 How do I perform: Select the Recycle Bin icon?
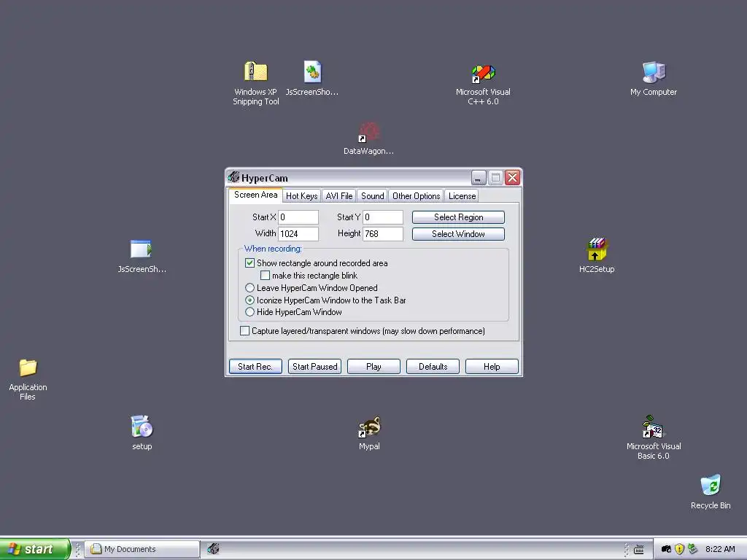[x=711, y=485]
